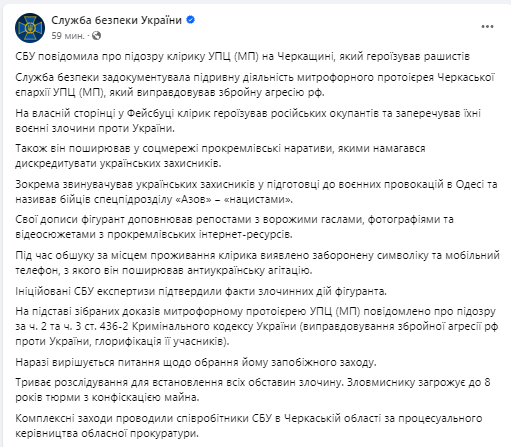Screen dimensions: 511x447
Task: Click the sentence starting Наразі вирішується питання
Action: (x=196, y=362)
